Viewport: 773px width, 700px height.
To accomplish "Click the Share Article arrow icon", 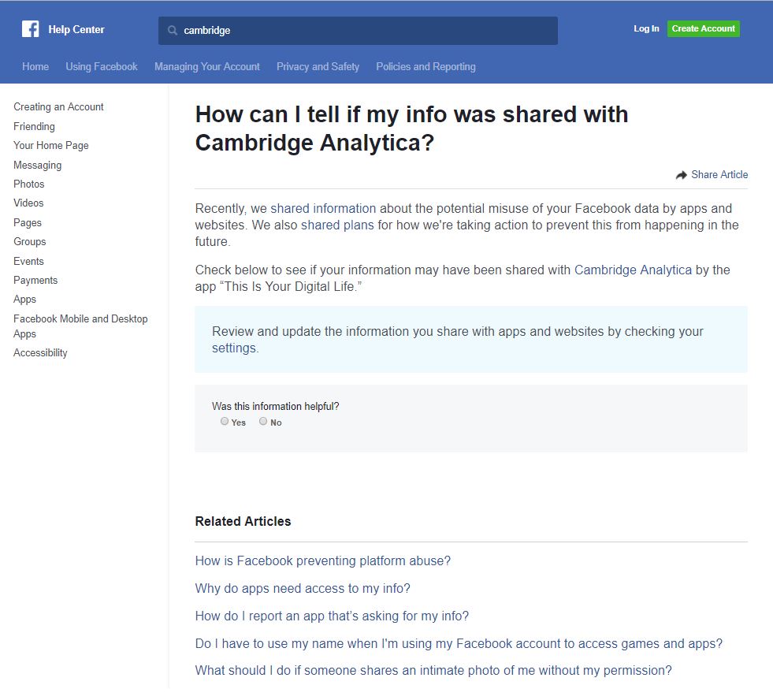I will click(x=682, y=175).
